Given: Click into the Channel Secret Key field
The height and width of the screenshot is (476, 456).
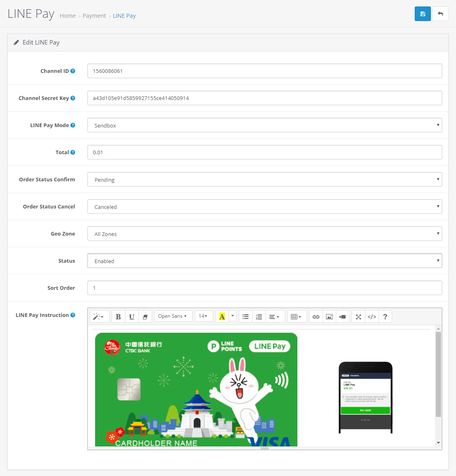Looking at the screenshot, I should [265, 98].
